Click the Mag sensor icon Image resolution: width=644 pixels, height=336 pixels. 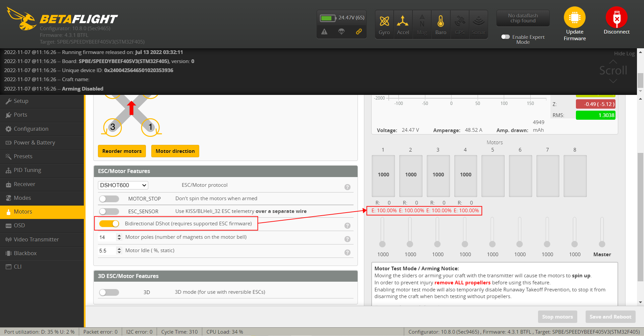tap(422, 24)
